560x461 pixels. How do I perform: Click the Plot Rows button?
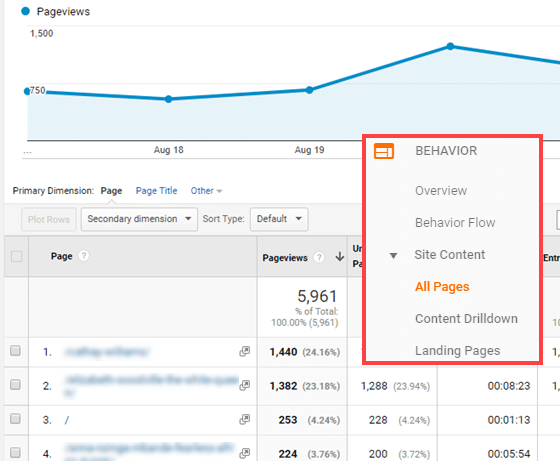(49, 219)
